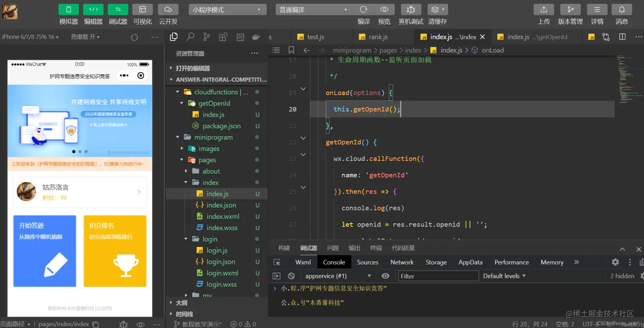Switch to the 代码质量 panel tab

point(403,248)
